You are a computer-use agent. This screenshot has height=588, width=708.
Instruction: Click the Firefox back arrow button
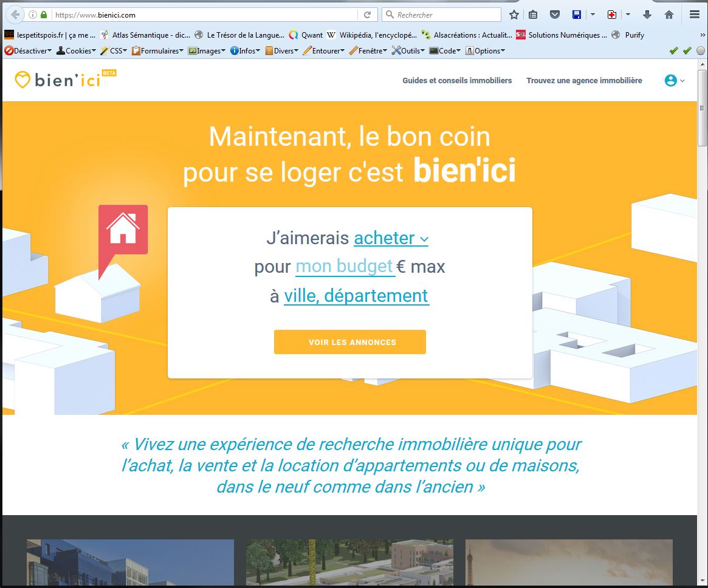pyautogui.click(x=15, y=15)
